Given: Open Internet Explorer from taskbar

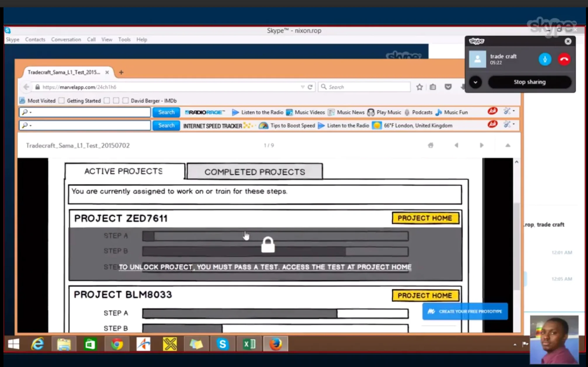Looking at the screenshot, I should click(37, 345).
